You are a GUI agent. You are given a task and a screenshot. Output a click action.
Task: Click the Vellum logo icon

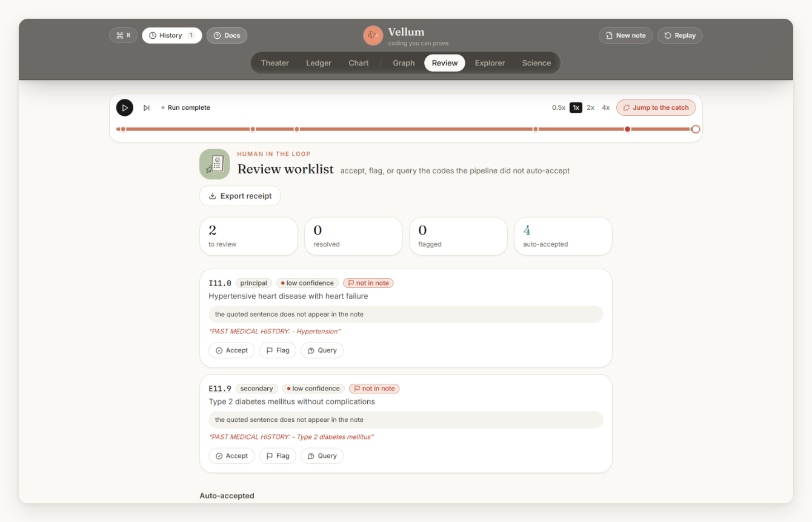[373, 36]
